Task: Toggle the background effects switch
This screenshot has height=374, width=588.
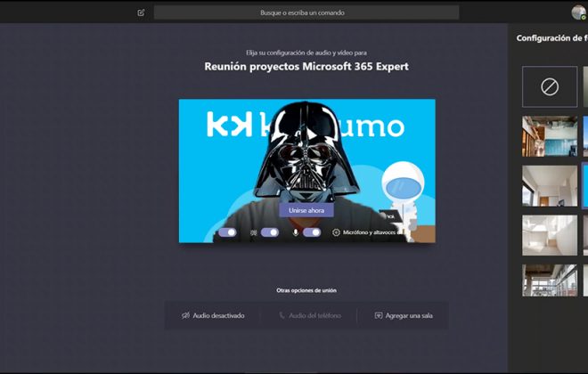Action: tap(270, 232)
